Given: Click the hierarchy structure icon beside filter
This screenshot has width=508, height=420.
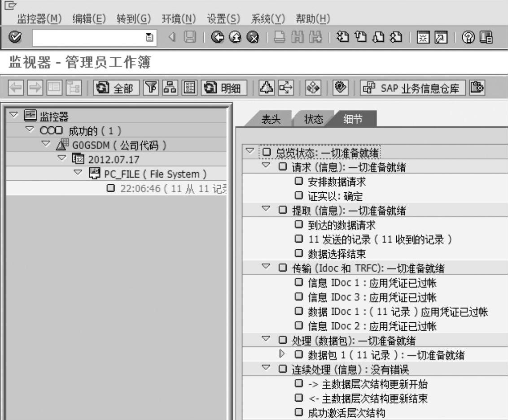Looking at the screenshot, I should [170, 88].
